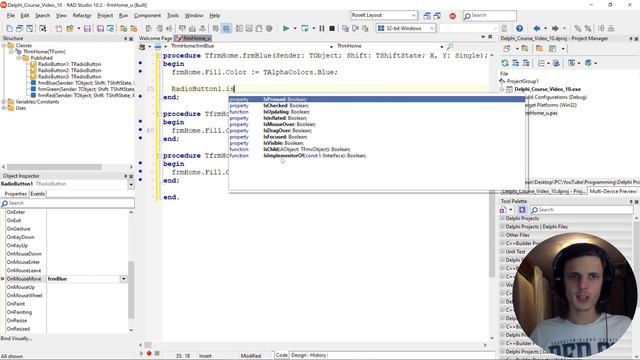Select isPressed in the code completion list
This screenshot has width=640, height=360.
tap(376, 99)
